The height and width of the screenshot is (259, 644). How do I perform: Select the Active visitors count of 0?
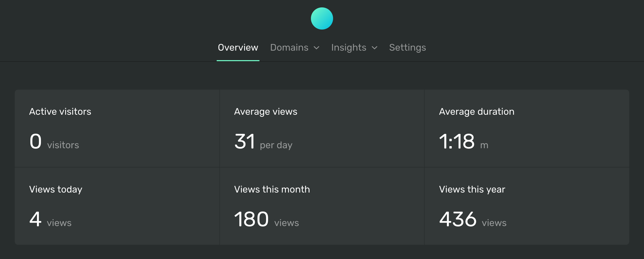(x=35, y=141)
